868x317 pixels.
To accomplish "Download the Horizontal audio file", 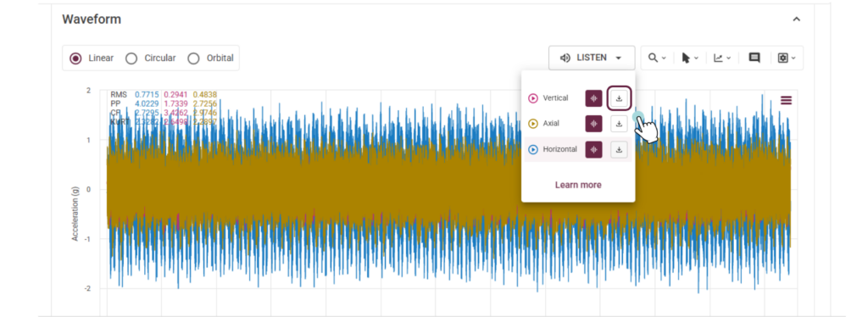I will pyautogui.click(x=620, y=149).
